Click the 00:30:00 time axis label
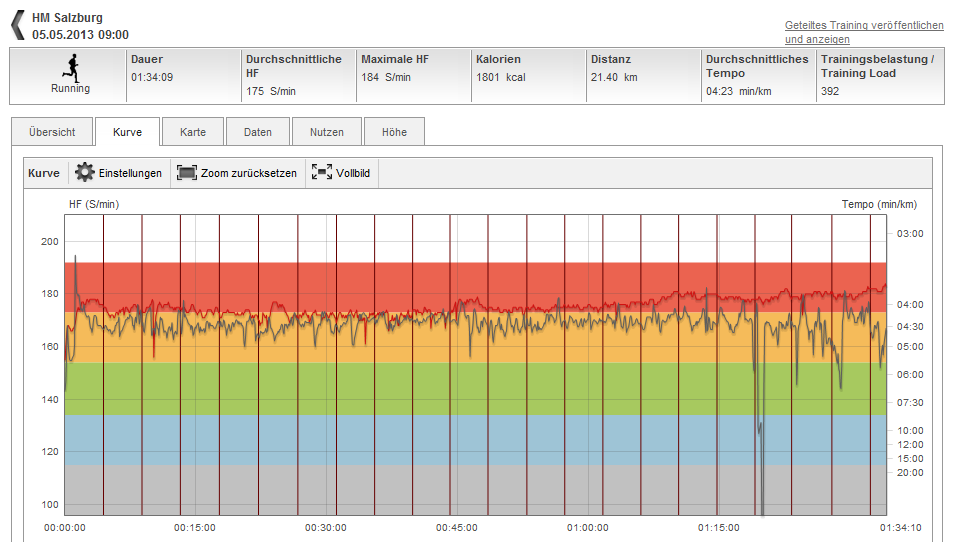 (326, 527)
